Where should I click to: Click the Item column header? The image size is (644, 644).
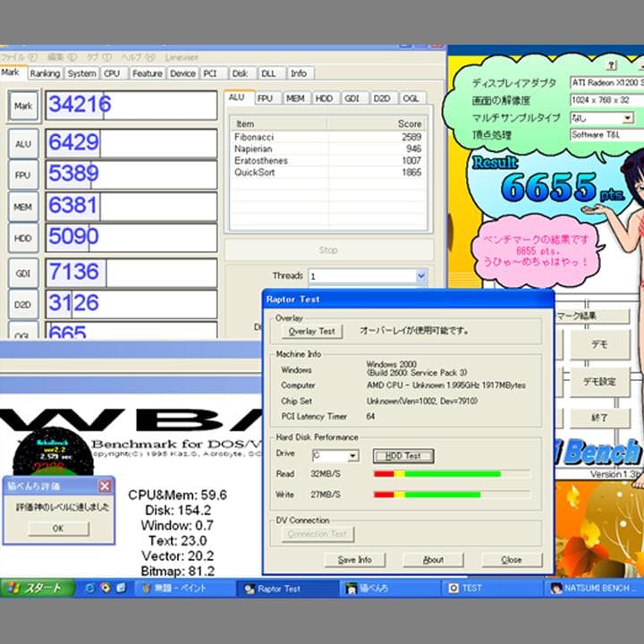click(x=279, y=123)
